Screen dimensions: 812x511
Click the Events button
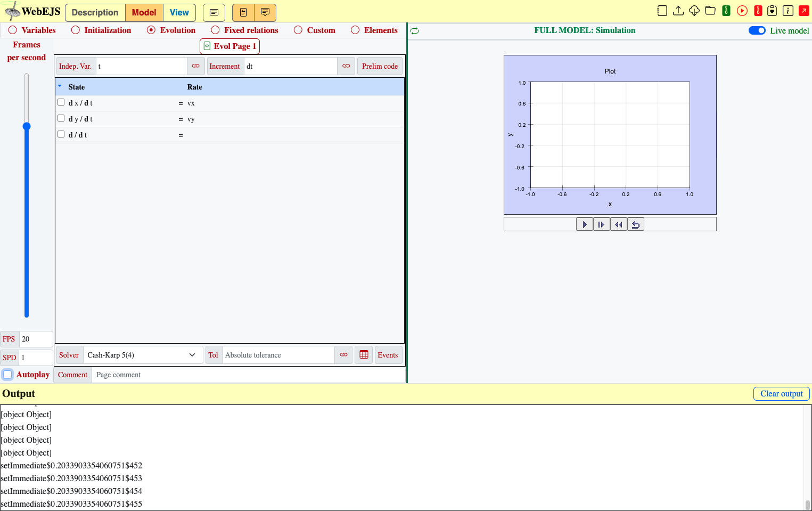388,355
